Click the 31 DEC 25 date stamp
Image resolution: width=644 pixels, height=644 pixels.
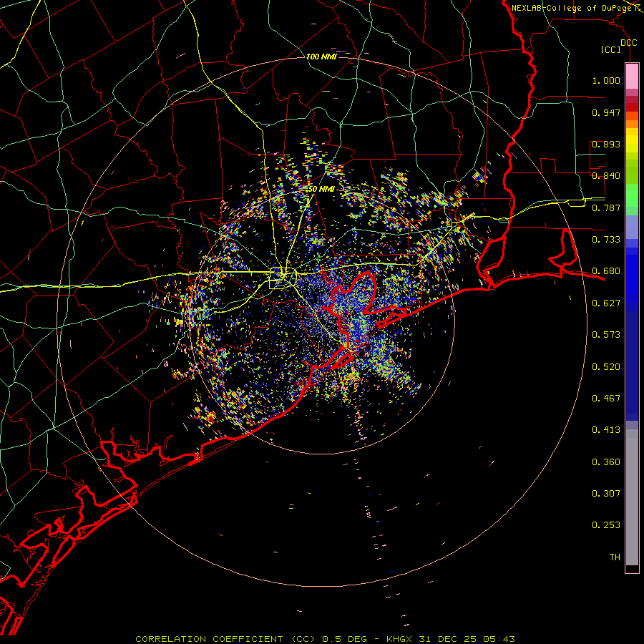pyautogui.click(x=448, y=639)
